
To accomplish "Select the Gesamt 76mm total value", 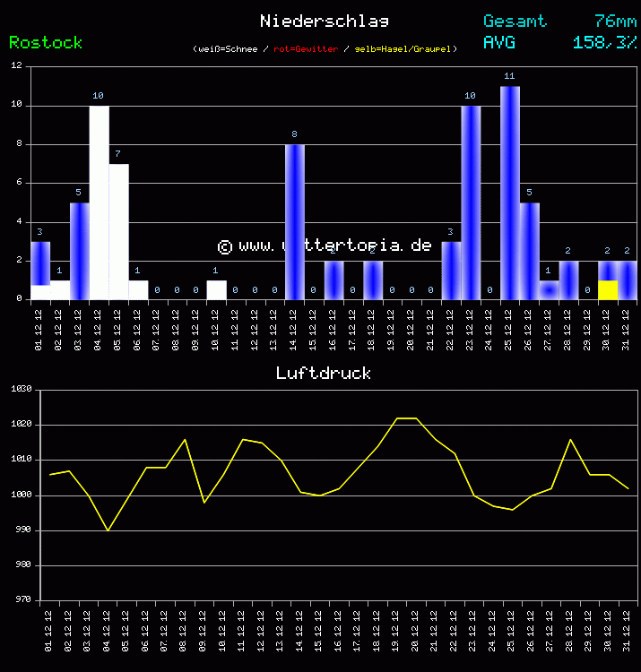I will (x=613, y=21).
